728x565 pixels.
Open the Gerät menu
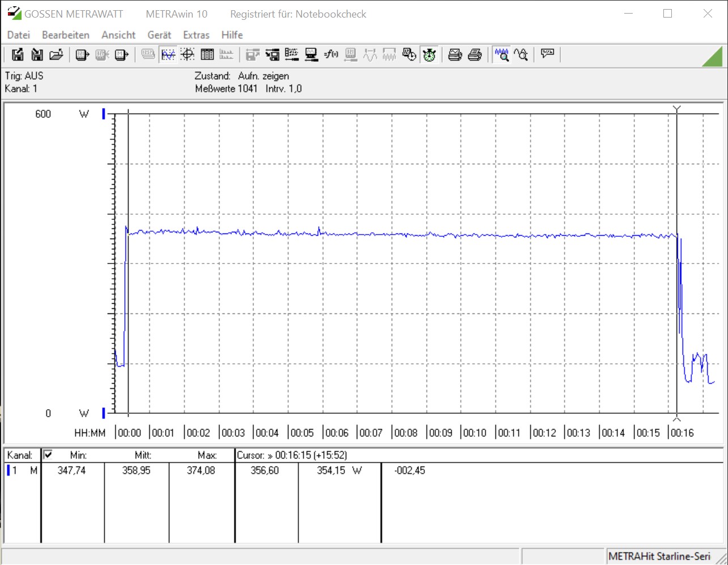(x=159, y=35)
